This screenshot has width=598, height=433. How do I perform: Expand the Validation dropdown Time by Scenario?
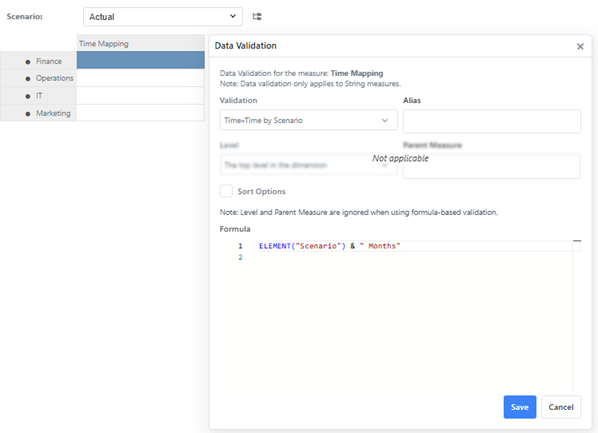(309, 120)
